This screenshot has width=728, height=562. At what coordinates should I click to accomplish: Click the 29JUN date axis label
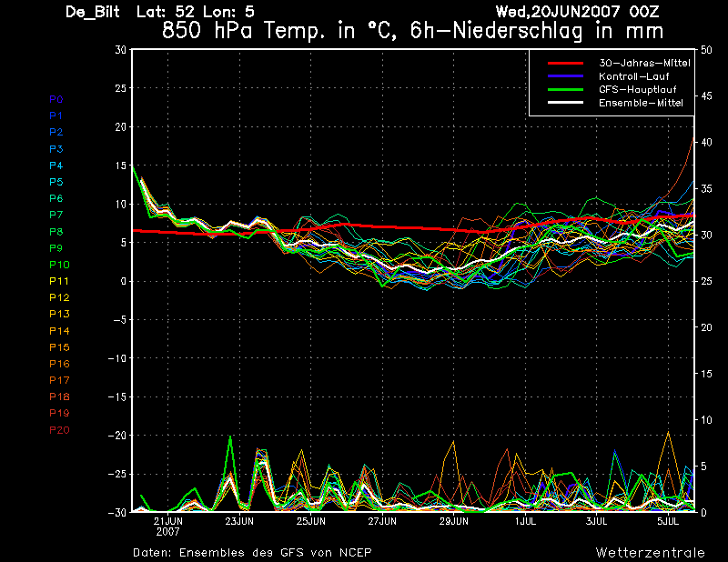coord(454,521)
